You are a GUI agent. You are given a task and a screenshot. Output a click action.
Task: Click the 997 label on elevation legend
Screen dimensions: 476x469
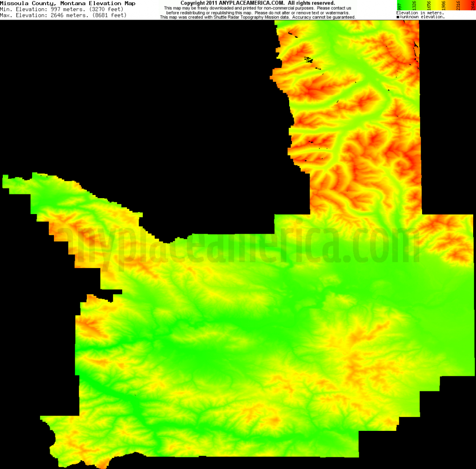click(x=399, y=6)
